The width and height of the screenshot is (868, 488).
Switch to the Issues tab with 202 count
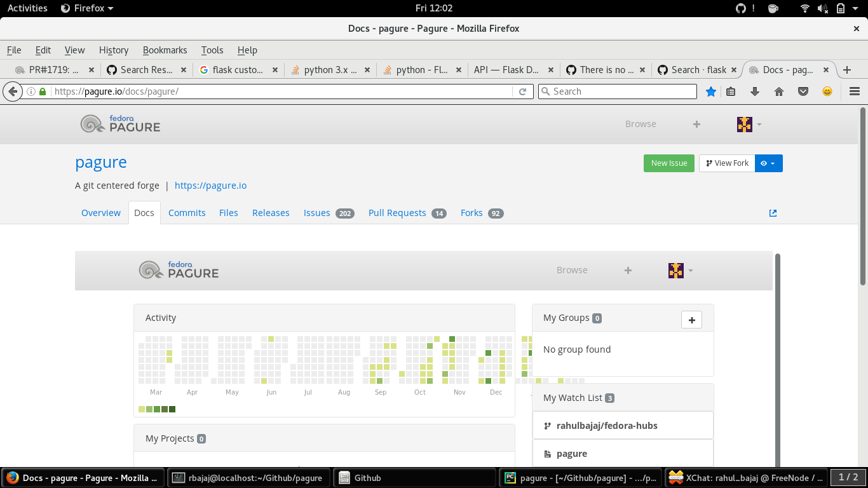coord(329,213)
